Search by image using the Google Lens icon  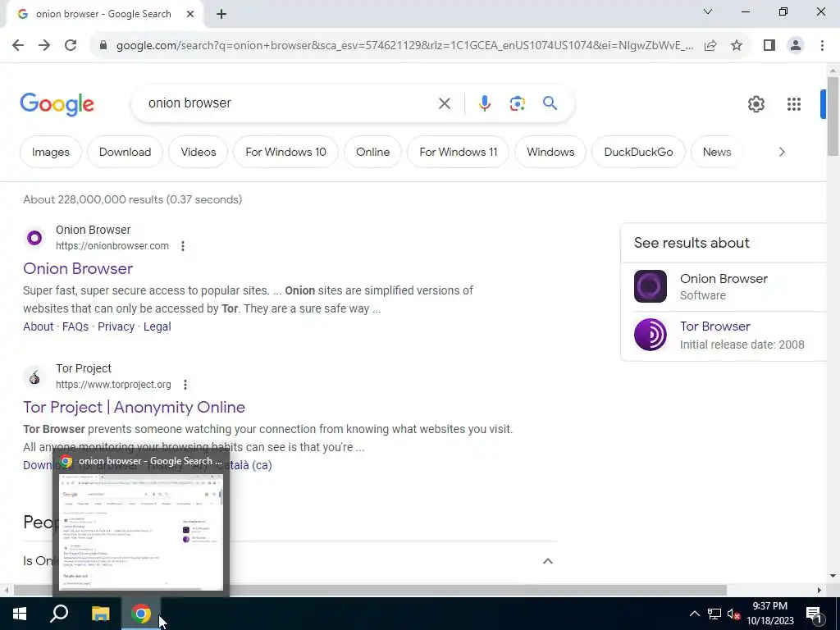click(517, 103)
